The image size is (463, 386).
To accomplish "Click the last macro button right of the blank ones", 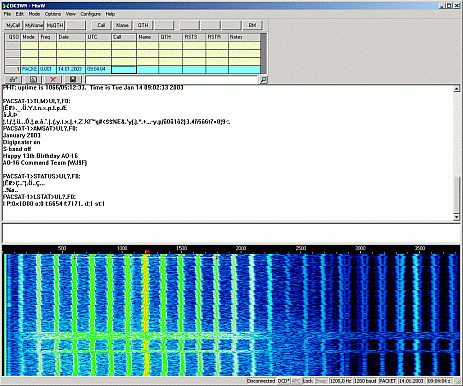I will 252,25.
